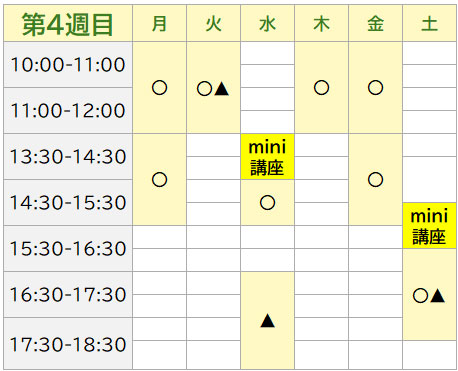
Task: Click the black triangle in Saturday evening slot
Action: pyautogui.click(x=437, y=296)
